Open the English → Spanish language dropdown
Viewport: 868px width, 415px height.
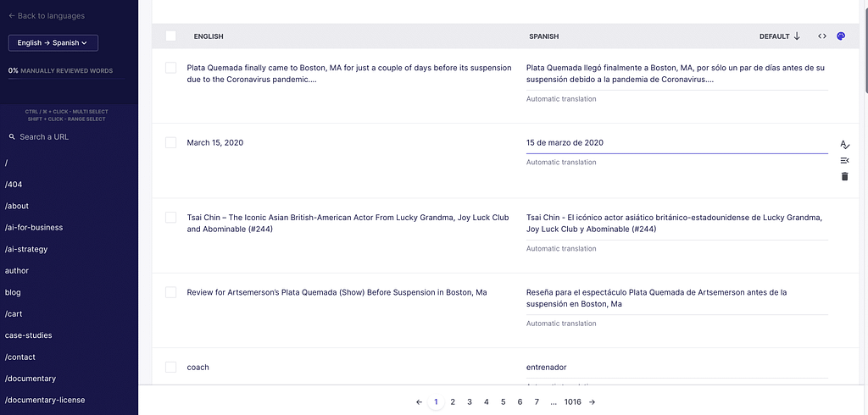(53, 43)
